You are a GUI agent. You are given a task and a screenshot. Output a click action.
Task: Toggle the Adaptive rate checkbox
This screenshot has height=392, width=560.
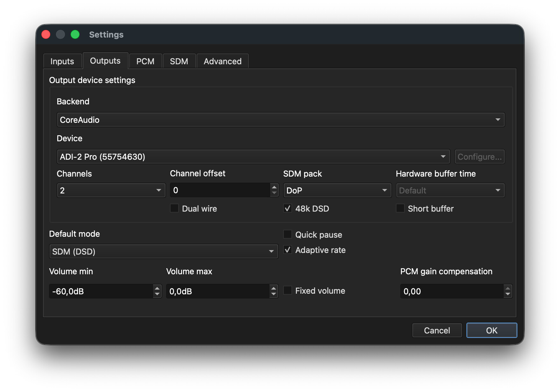coord(288,250)
